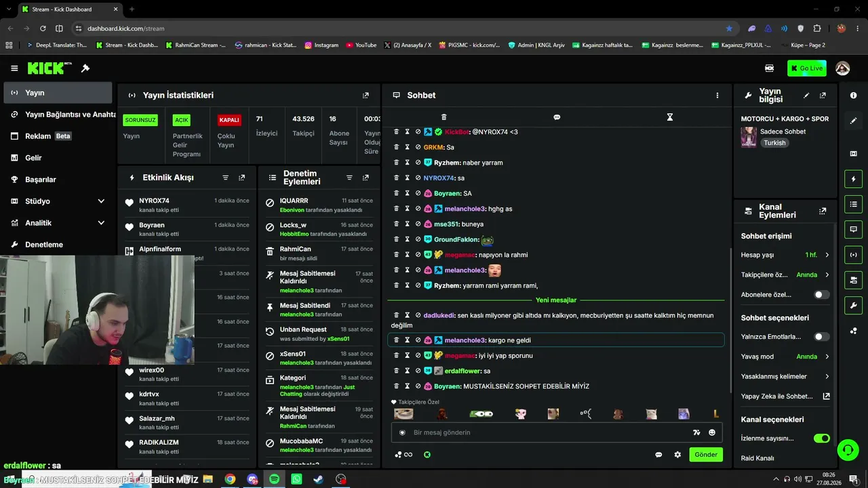Open WhatsApp from the Windows taskbar

296,479
